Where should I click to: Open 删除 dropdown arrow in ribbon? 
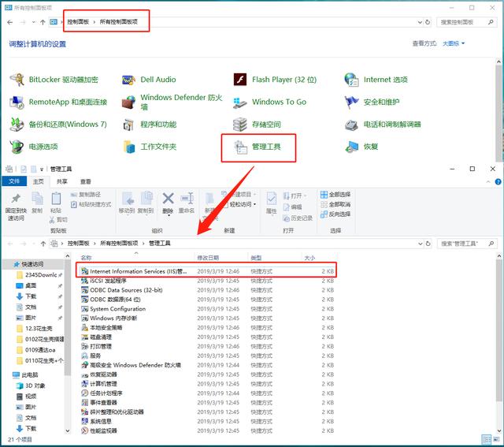pyautogui.click(x=168, y=215)
